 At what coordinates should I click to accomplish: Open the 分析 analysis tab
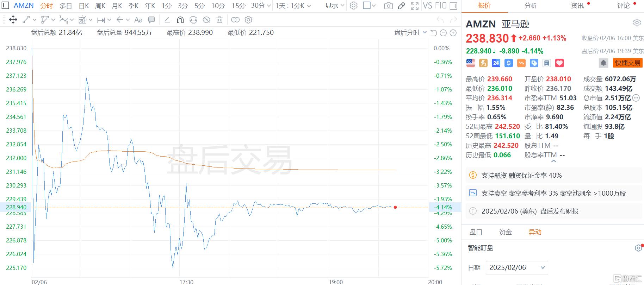[x=531, y=6]
